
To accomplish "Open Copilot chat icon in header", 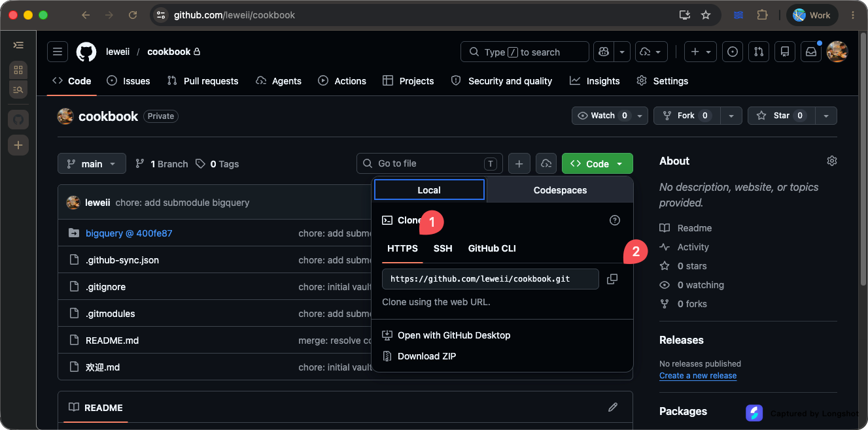I will [603, 52].
